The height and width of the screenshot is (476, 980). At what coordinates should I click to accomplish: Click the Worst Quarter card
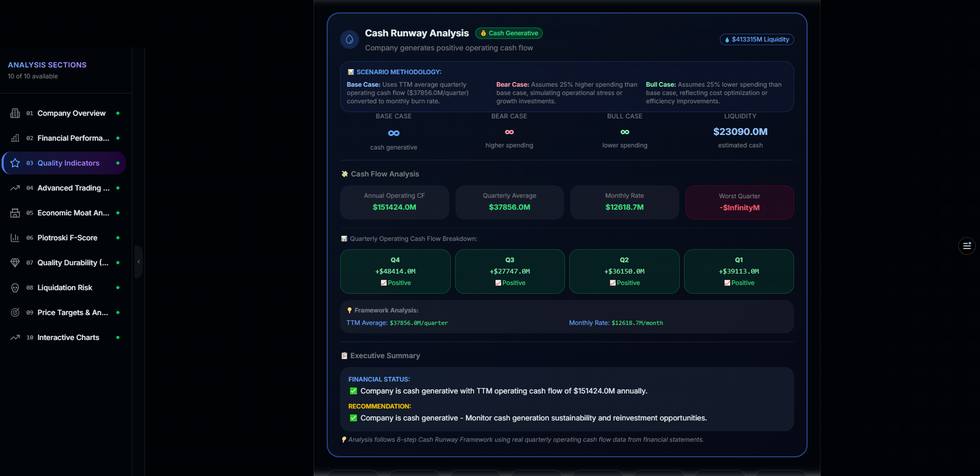(740, 202)
